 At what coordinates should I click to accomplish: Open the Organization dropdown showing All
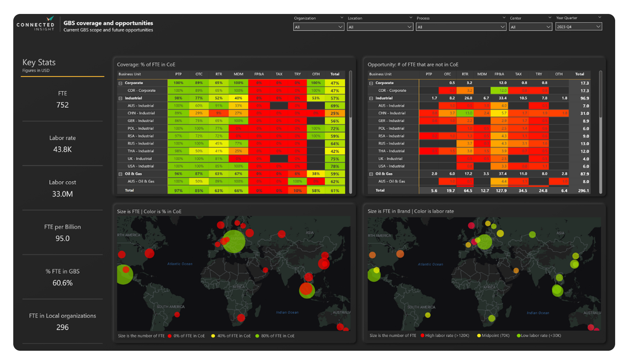(x=318, y=27)
